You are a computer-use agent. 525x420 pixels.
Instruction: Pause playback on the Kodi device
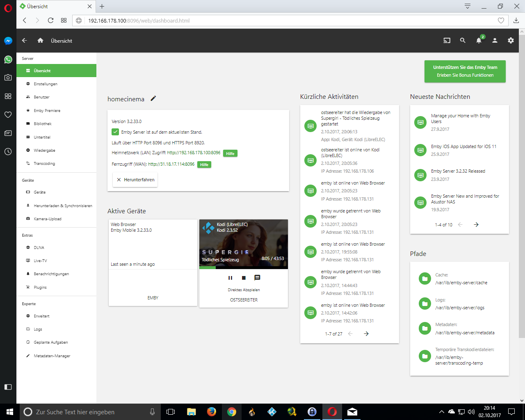pyautogui.click(x=230, y=278)
